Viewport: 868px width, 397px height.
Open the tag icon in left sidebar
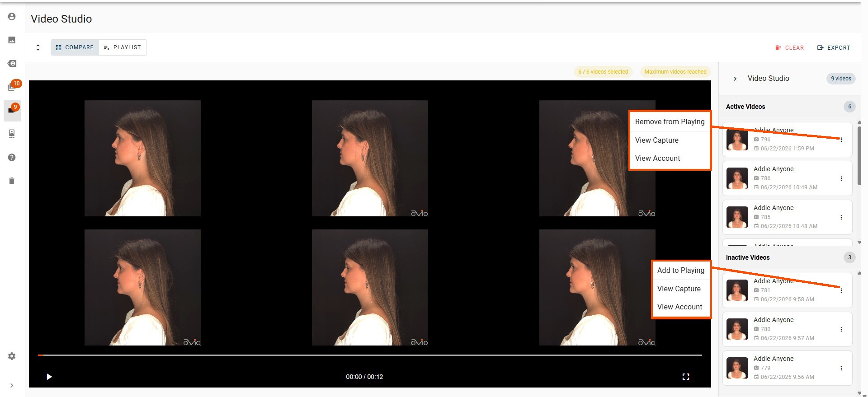pyautogui.click(x=12, y=64)
